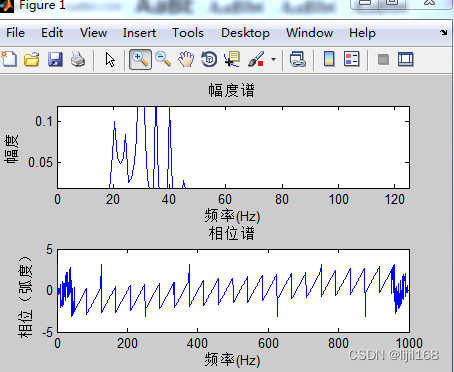Click the 1000 tick label on lower x-axis
The image size is (454, 372).
click(x=409, y=343)
